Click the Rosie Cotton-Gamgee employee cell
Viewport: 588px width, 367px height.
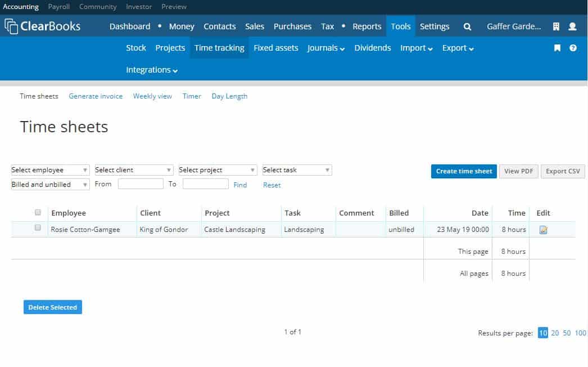coord(85,230)
